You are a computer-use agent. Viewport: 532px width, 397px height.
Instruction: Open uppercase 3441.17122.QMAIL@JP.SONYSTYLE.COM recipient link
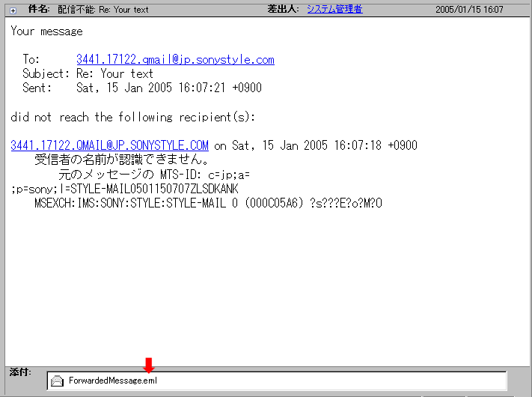pyautogui.click(x=109, y=145)
